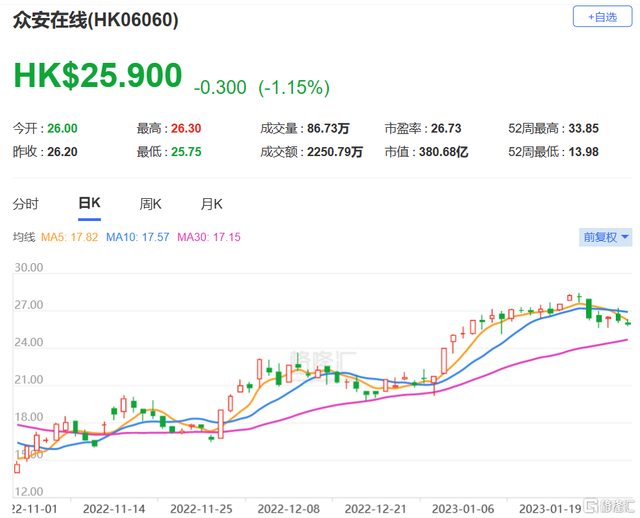
Task: Click the 18.00 price axis label
Action: pyautogui.click(x=29, y=417)
